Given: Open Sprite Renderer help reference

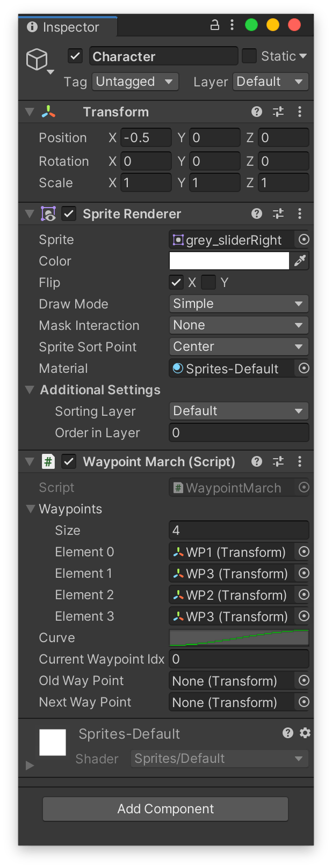Looking at the screenshot, I should point(257,214).
